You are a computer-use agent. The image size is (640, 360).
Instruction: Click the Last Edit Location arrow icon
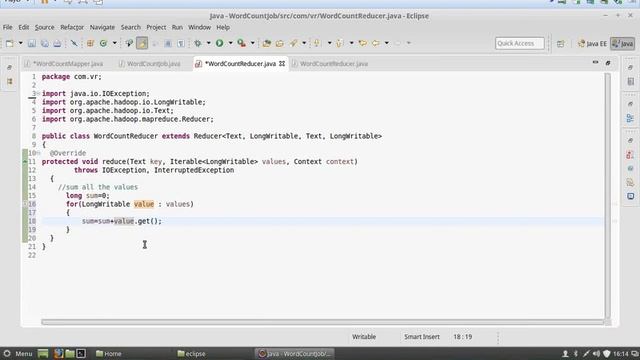[x=362, y=43]
